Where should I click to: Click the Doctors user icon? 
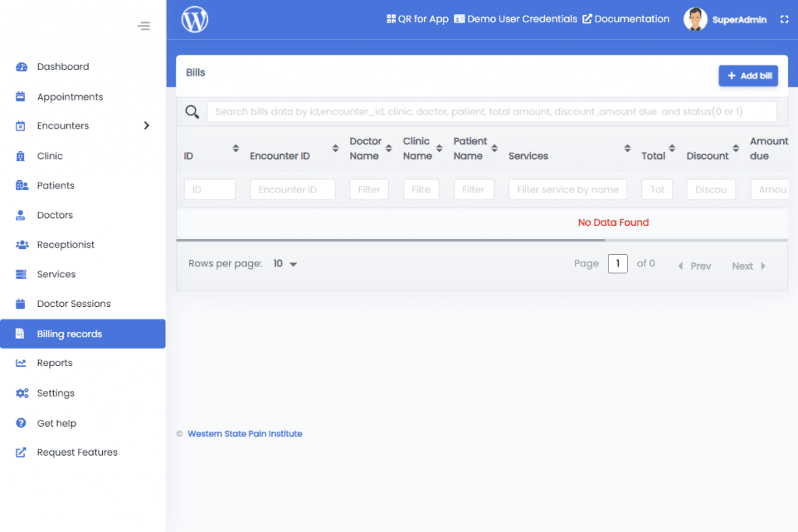tap(20, 215)
